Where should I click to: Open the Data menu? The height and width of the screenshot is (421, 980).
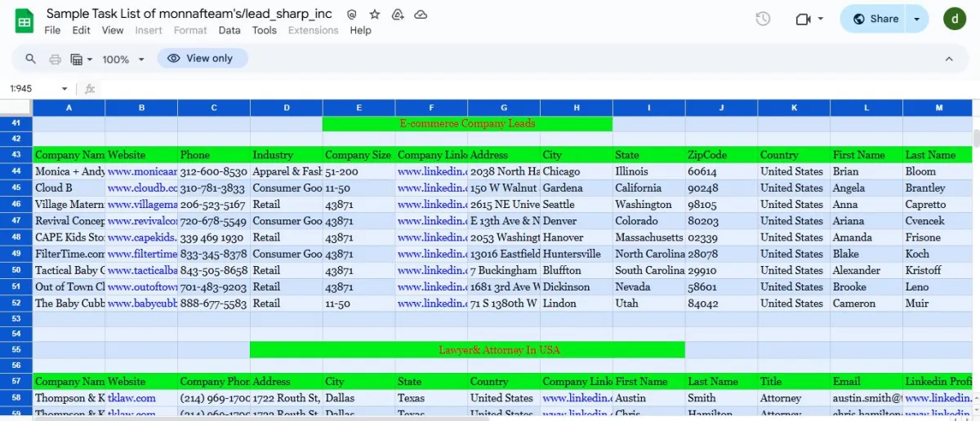(x=229, y=30)
